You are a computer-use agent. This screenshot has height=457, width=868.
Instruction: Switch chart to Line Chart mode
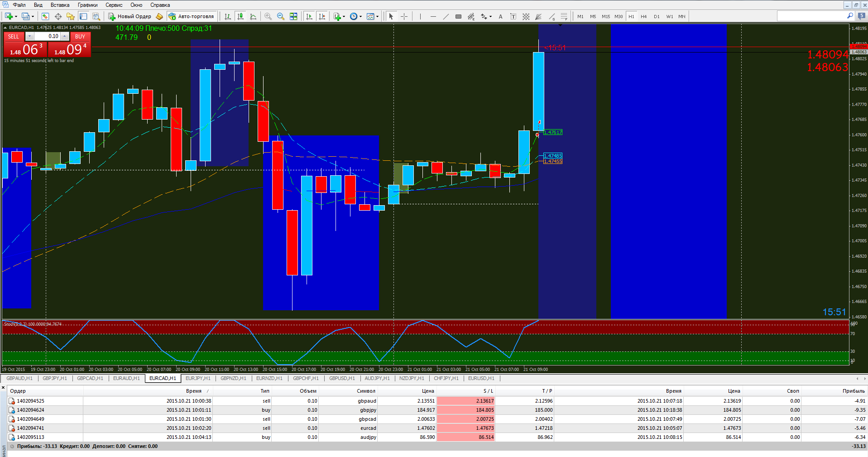tap(253, 16)
